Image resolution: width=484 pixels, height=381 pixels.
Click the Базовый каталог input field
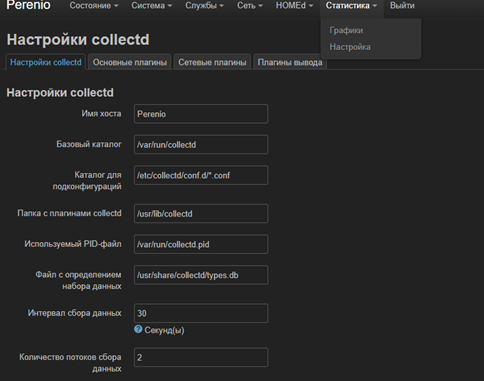tap(201, 145)
